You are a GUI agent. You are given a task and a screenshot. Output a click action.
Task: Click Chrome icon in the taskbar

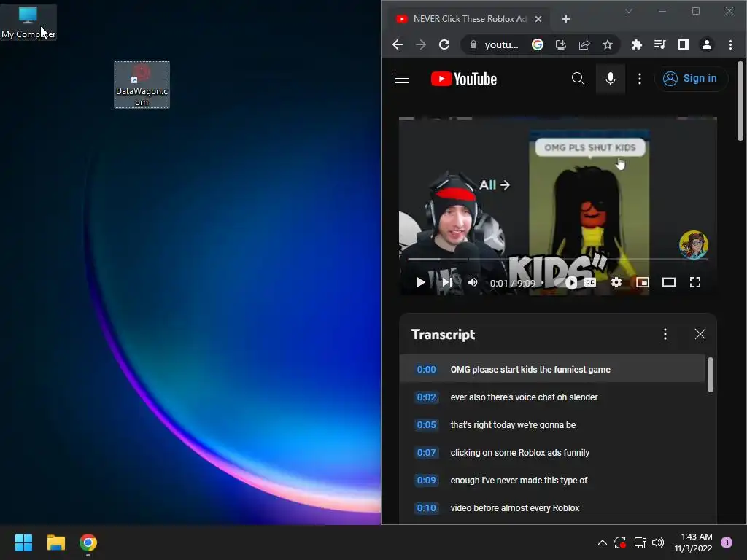point(88,542)
